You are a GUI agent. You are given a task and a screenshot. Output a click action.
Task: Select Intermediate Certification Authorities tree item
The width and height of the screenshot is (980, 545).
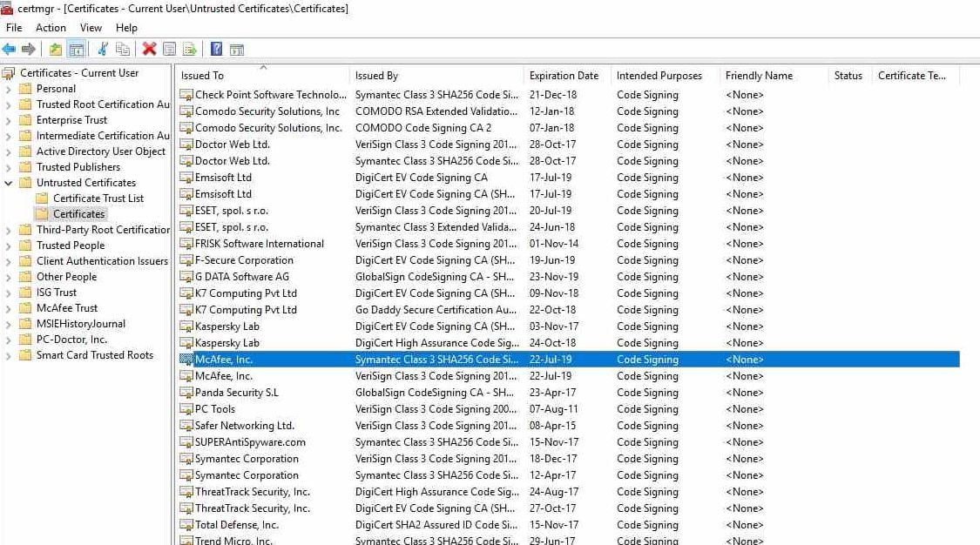pos(103,136)
